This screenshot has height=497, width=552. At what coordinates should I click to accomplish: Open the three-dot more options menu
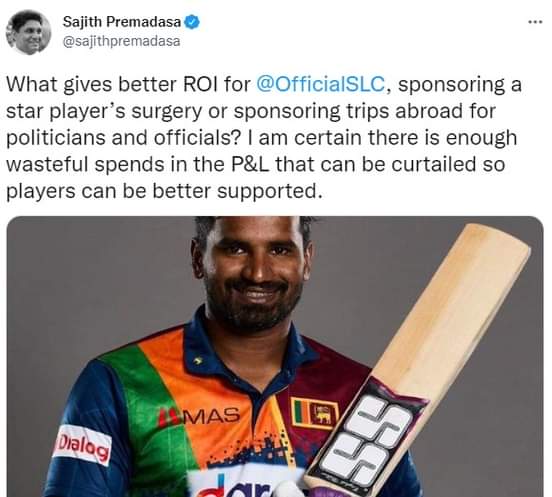click(535, 22)
